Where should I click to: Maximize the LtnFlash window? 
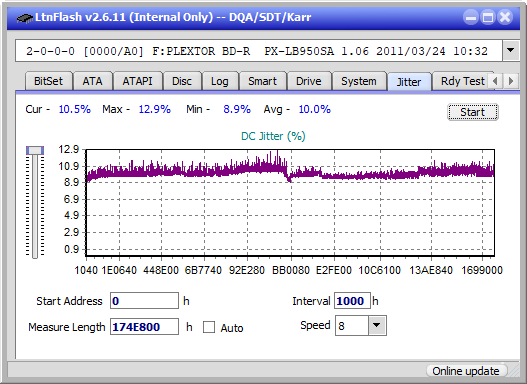(x=488, y=17)
